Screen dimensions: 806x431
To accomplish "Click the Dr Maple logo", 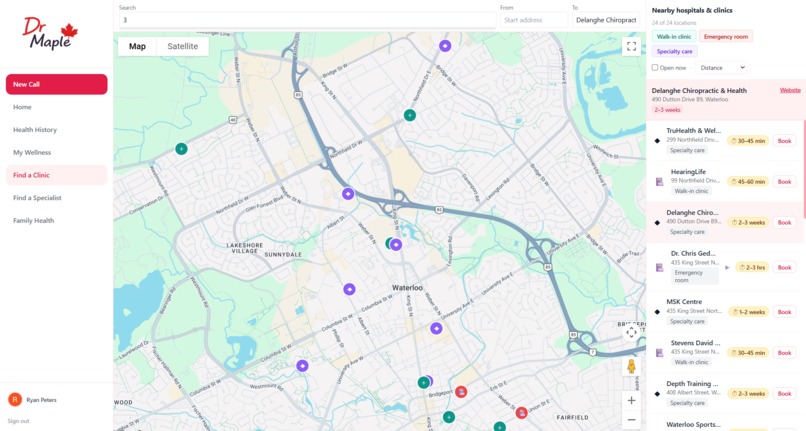I will [x=50, y=33].
